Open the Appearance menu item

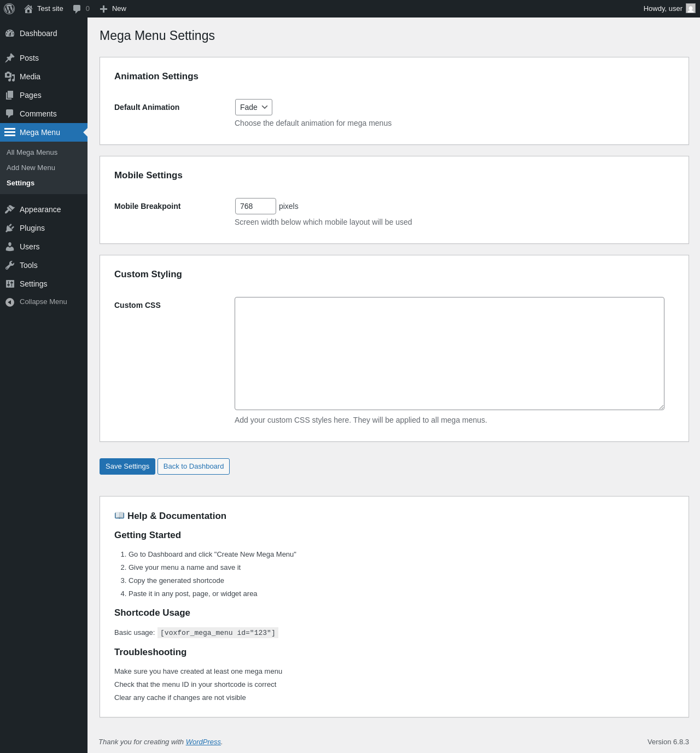[x=44, y=209]
